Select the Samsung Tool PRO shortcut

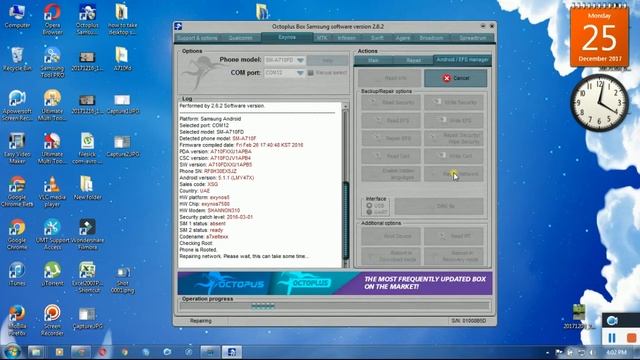(x=52, y=62)
